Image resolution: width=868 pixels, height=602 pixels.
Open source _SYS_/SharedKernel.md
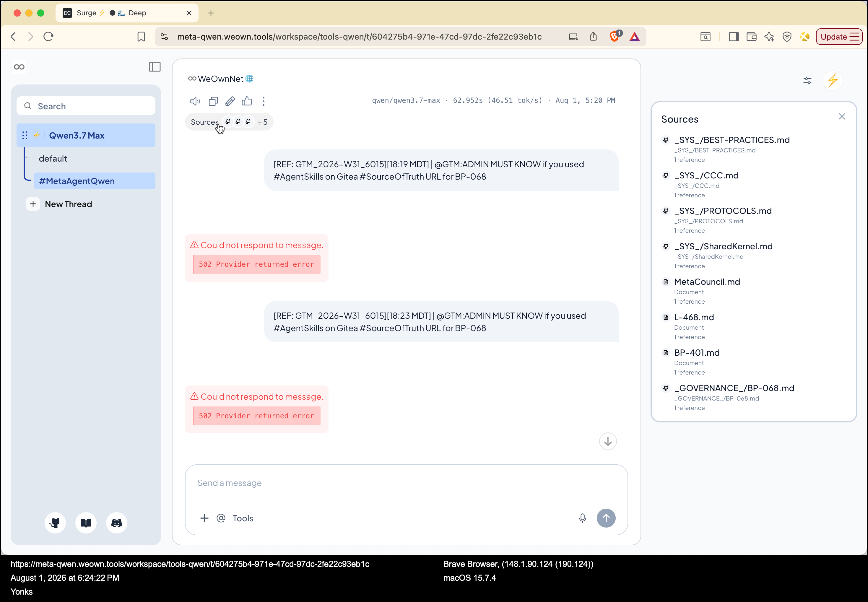pos(723,246)
